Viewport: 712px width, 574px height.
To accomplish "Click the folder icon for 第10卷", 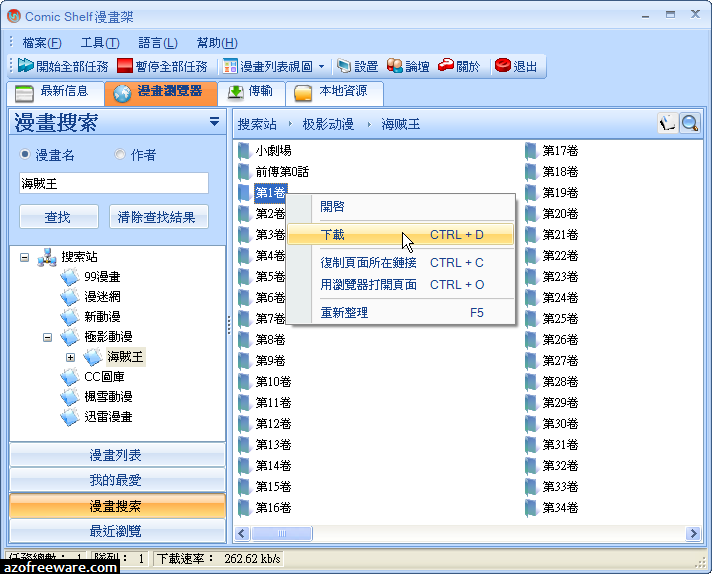I will tap(245, 381).
